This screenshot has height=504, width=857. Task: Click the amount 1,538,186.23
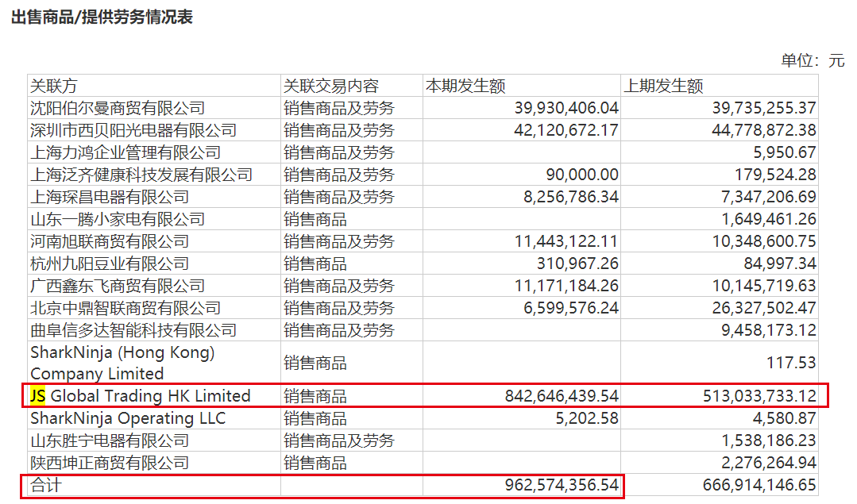[769, 441]
